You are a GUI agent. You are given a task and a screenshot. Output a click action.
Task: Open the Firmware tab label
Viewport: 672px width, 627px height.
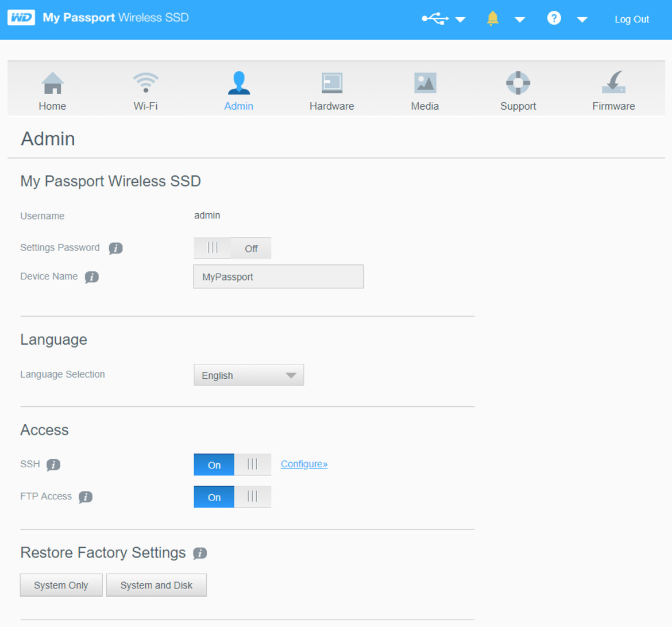[614, 106]
